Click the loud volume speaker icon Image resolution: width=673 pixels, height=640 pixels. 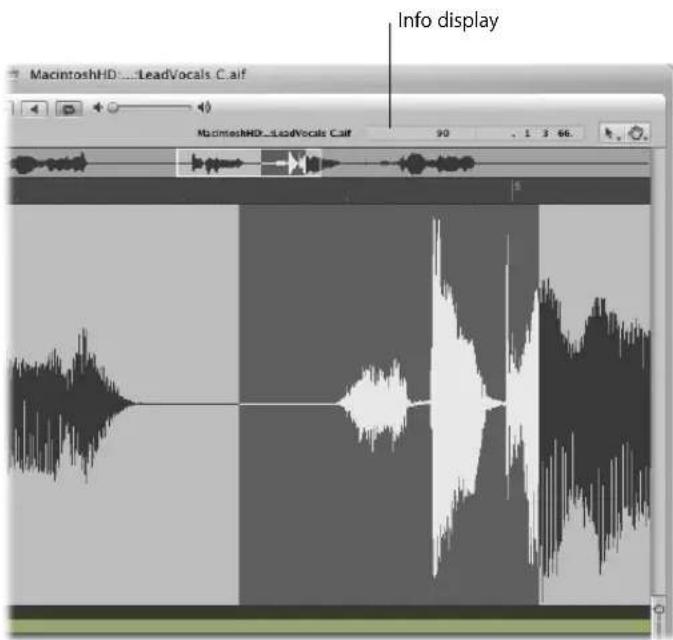[x=204, y=107]
